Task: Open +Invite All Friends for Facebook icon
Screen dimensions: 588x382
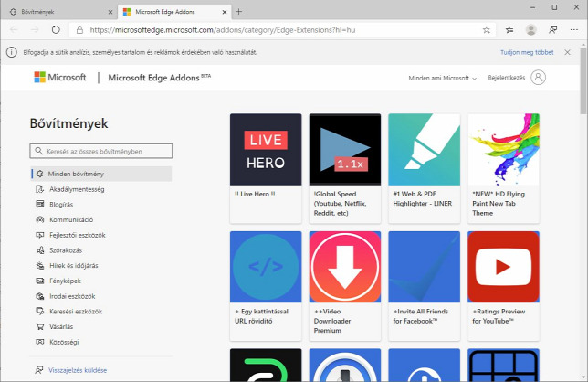Action: pos(425,267)
